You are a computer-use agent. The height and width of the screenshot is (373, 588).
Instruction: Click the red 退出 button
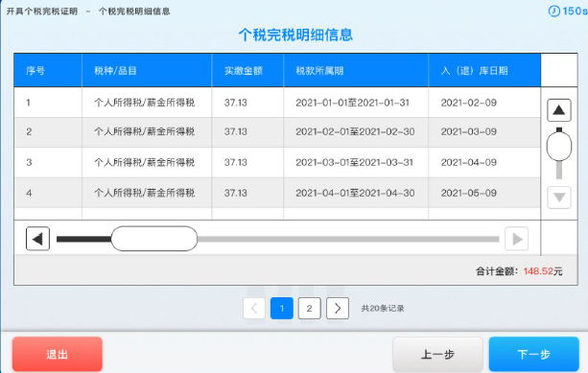(57, 354)
